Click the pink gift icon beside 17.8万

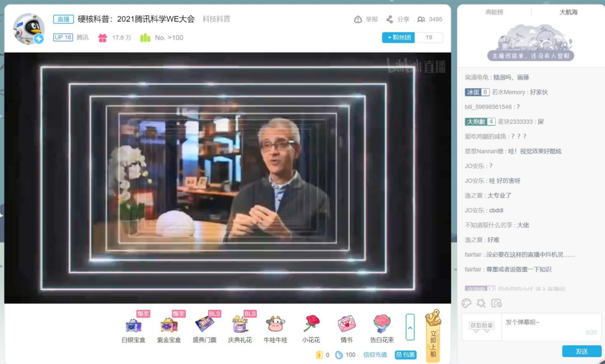coord(103,38)
